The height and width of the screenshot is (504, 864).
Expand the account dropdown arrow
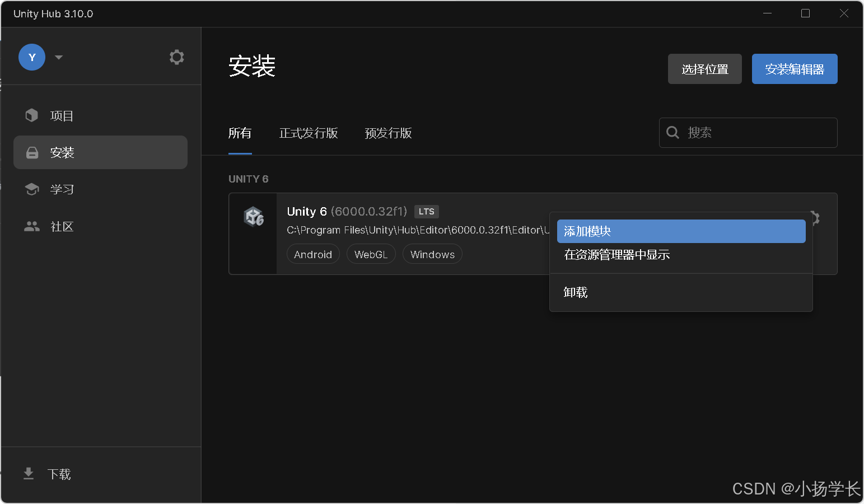(59, 57)
